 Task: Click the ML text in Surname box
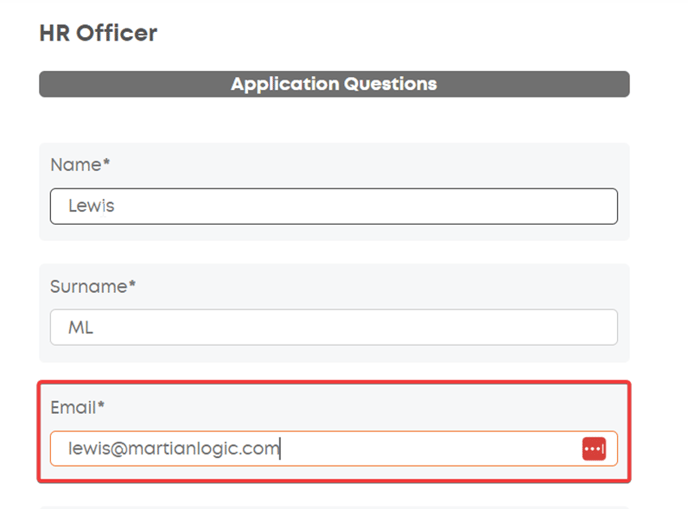(x=81, y=327)
